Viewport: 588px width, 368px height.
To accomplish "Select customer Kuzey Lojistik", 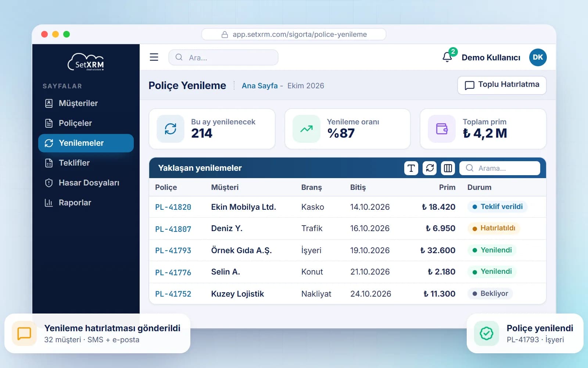I will (x=237, y=294).
